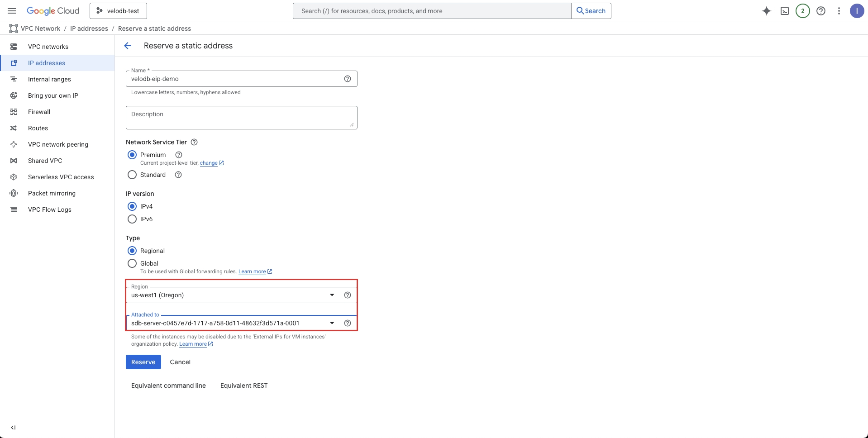Activate Cloud Shell terminal icon

pyautogui.click(x=785, y=11)
